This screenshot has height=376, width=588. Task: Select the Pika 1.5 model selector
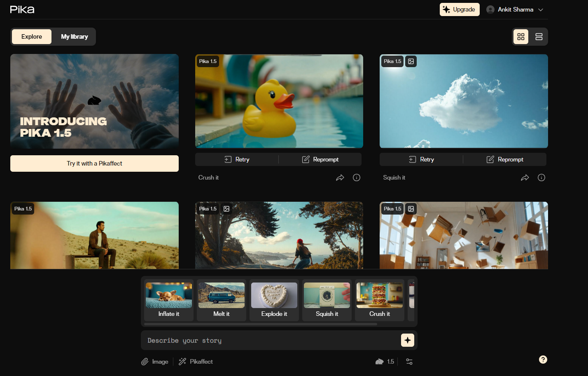[x=385, y=362]
